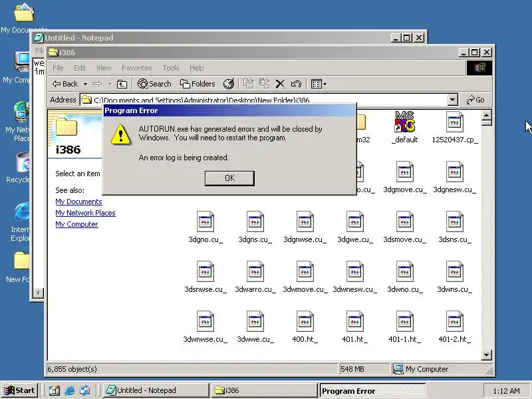Select the 3dsns.cu_ file
532x399 pixels.
[x=455, y=227]
